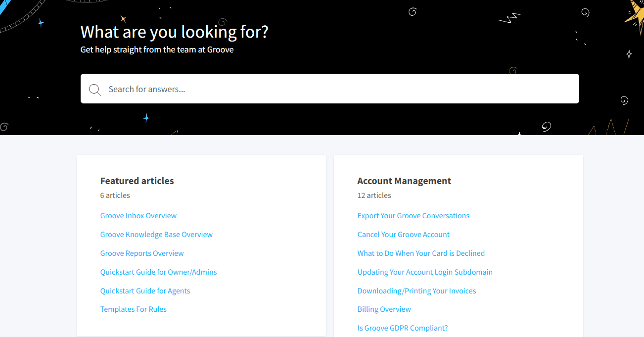Open Groove Knowledge Base Overview article
This screenshot has width=644, height=337.
pos(156,235)
